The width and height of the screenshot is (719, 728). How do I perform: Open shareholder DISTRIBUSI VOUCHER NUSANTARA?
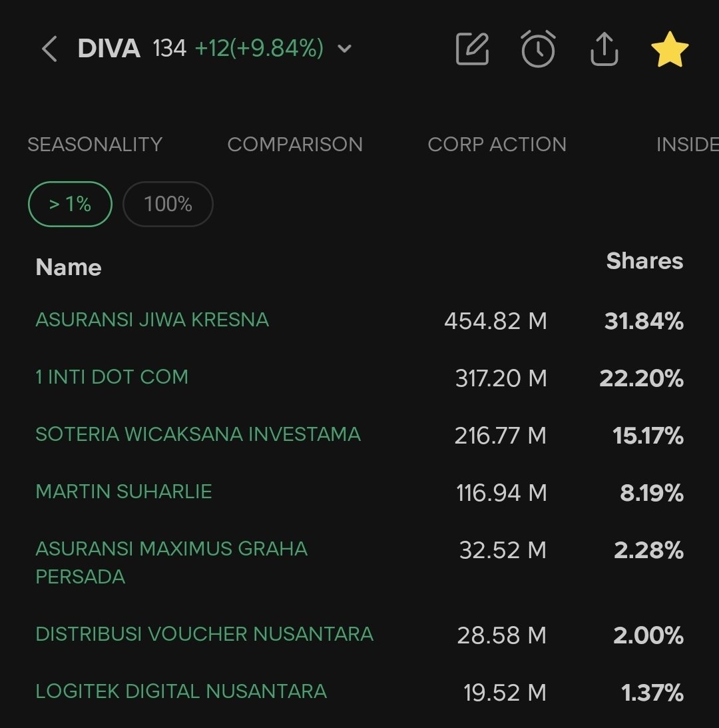(204, 633)
